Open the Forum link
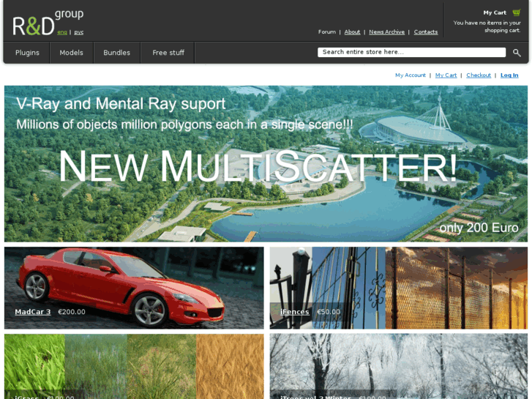 326,32
